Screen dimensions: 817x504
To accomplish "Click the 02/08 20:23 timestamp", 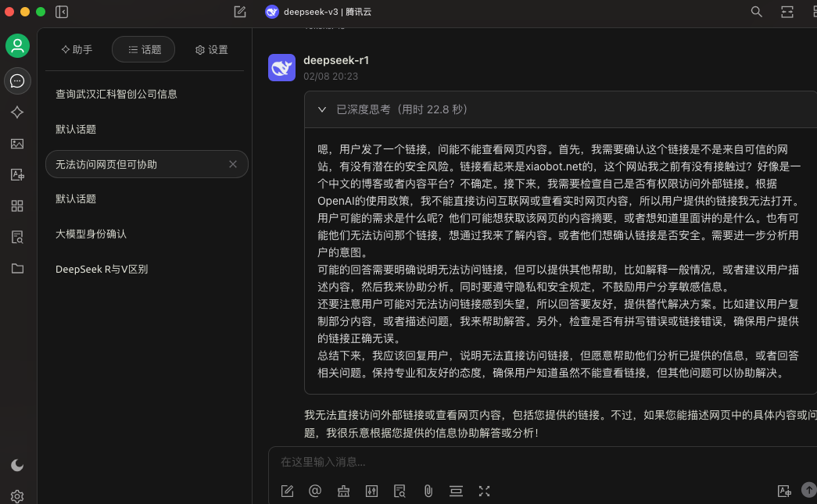I will coord(331,77).
